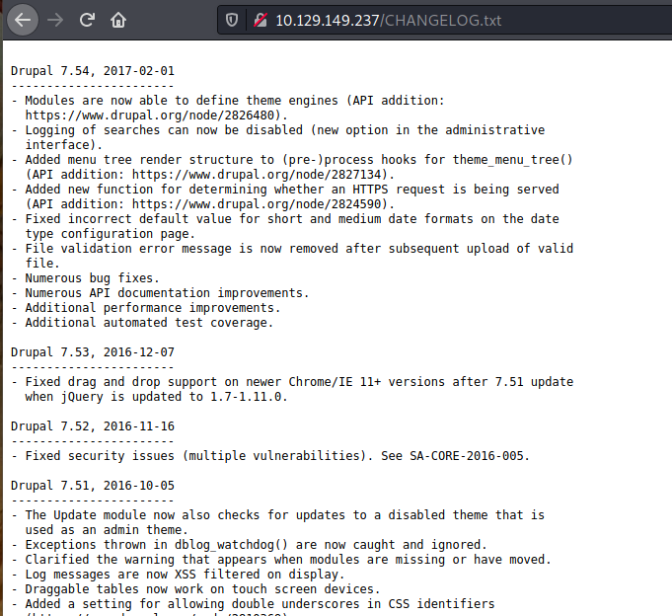
Task: Click the heading "Drupal 7.51, 2016-10-05"
Action: click(93, 486)
